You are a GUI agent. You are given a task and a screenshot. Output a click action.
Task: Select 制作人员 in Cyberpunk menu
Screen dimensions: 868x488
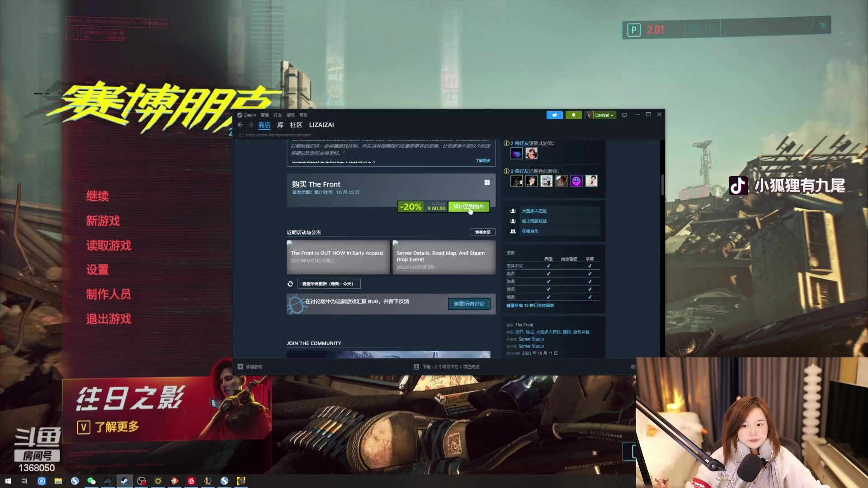pyautogui.click(x=108, y=294)
